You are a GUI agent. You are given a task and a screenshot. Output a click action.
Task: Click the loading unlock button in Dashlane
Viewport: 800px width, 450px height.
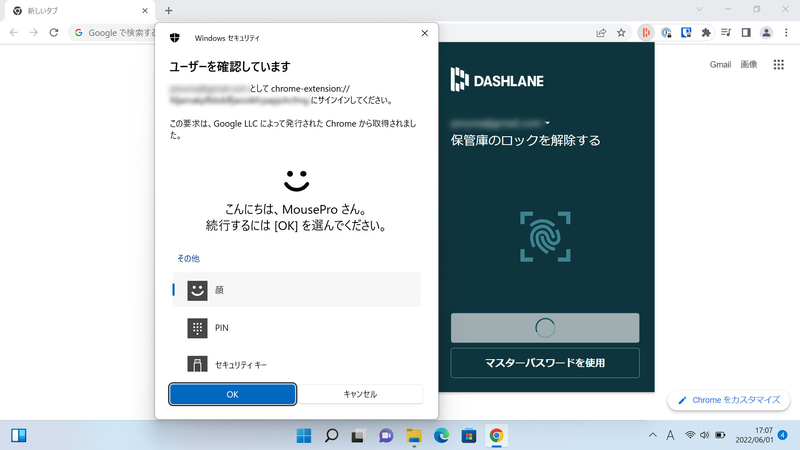click(x=545, y=328)
